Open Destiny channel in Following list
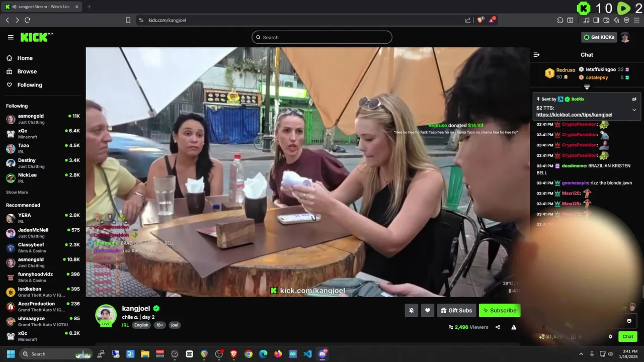The image size is (644, 362). (43, 163)
